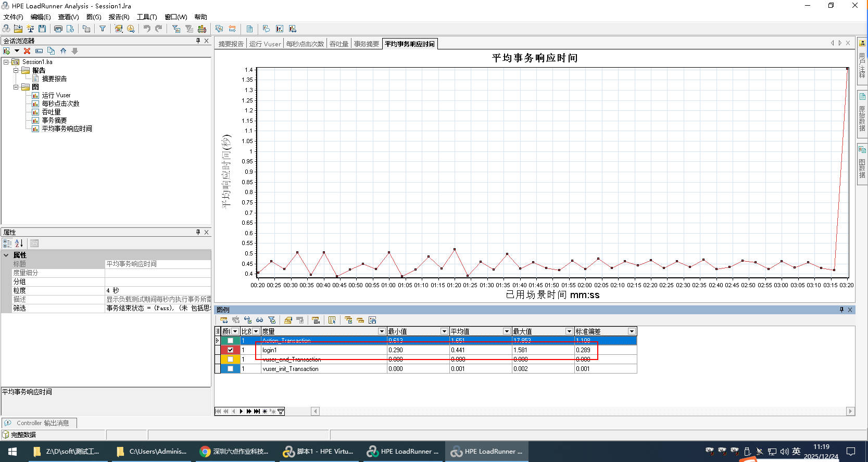
Task: Check the vuser_init_Transaction legend checkbox
Action: click(x=230, y=368)
